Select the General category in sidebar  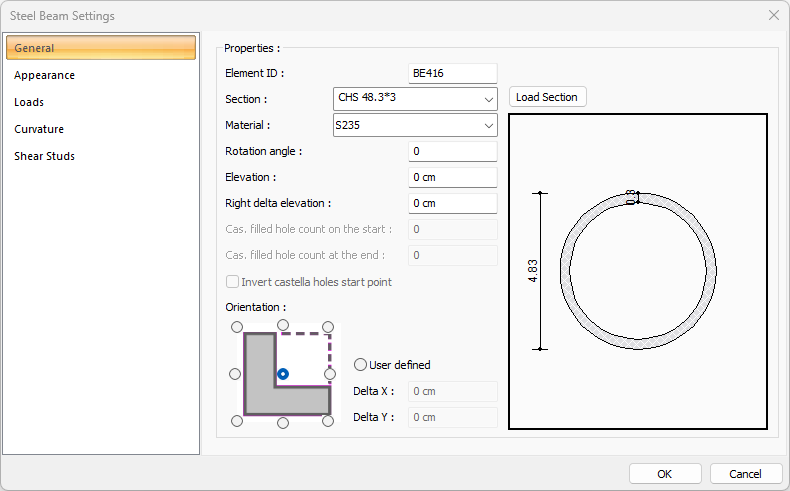tap(100, 48)
